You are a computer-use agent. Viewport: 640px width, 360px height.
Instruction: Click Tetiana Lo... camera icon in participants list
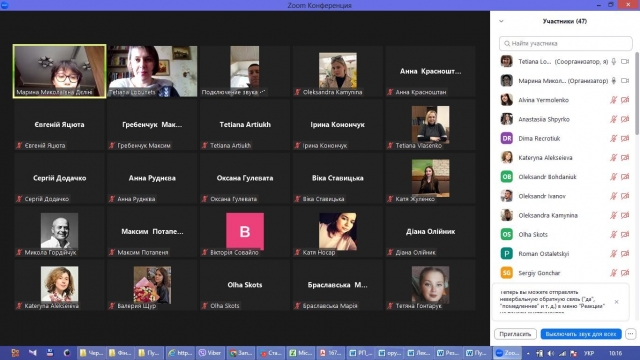coord(625,62)
